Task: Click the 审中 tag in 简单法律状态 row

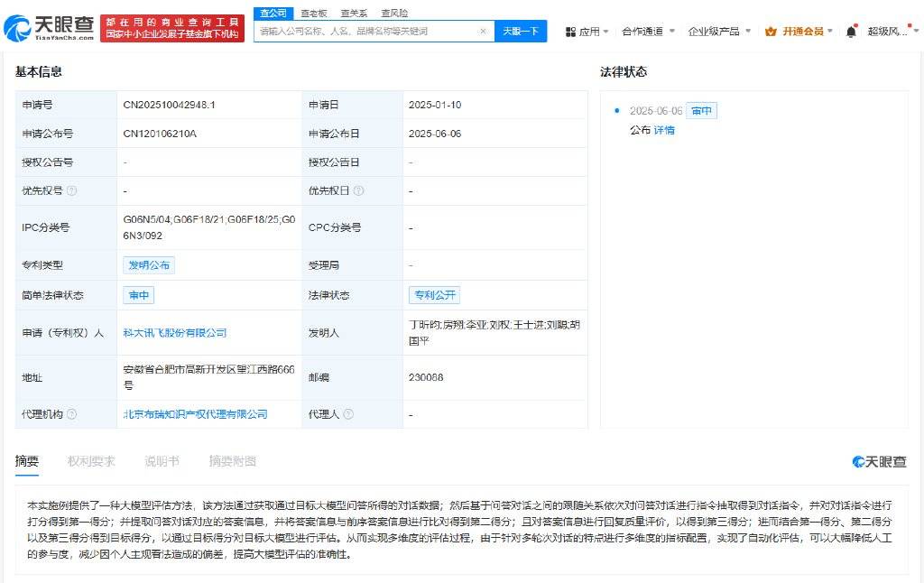Action: tap(138, 295)
